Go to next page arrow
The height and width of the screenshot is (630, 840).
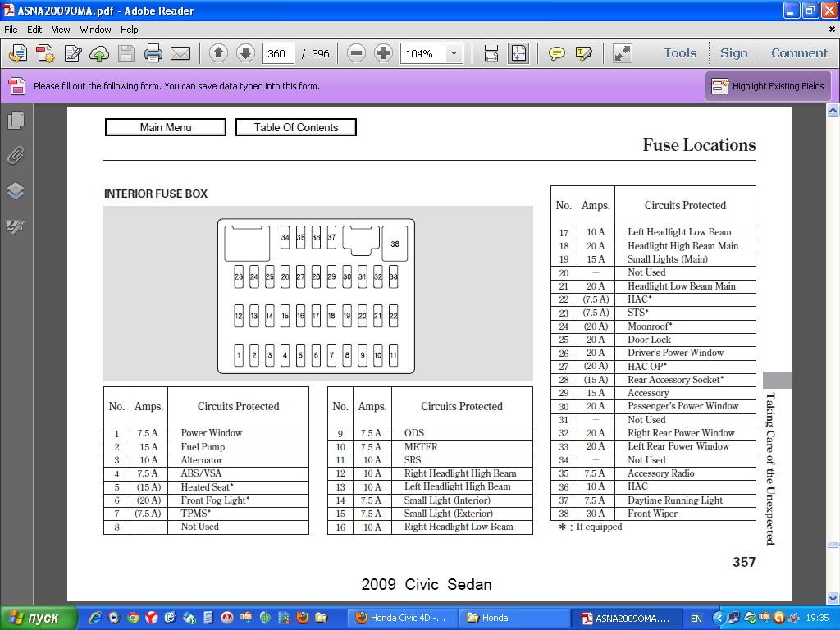tap(245, 53)
